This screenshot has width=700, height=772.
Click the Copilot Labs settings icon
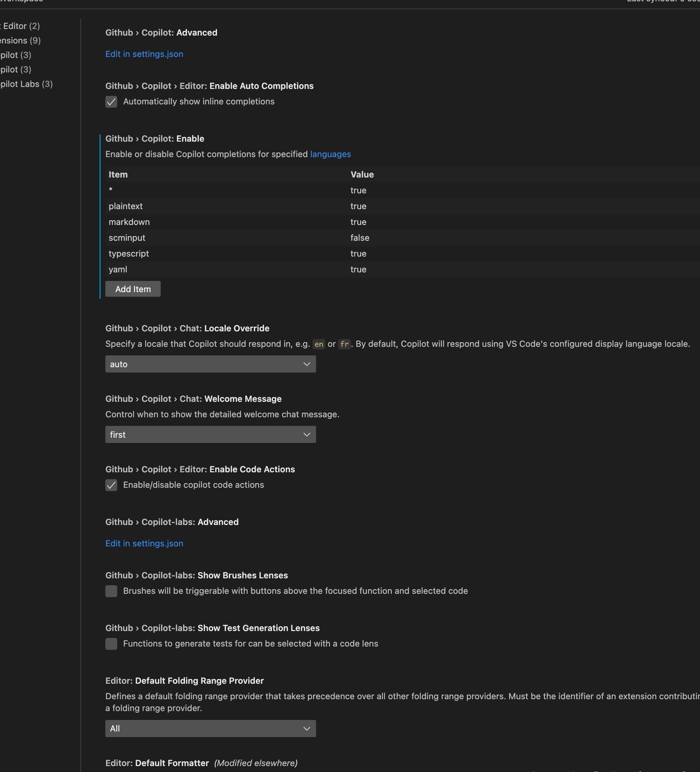click(26, 83)
